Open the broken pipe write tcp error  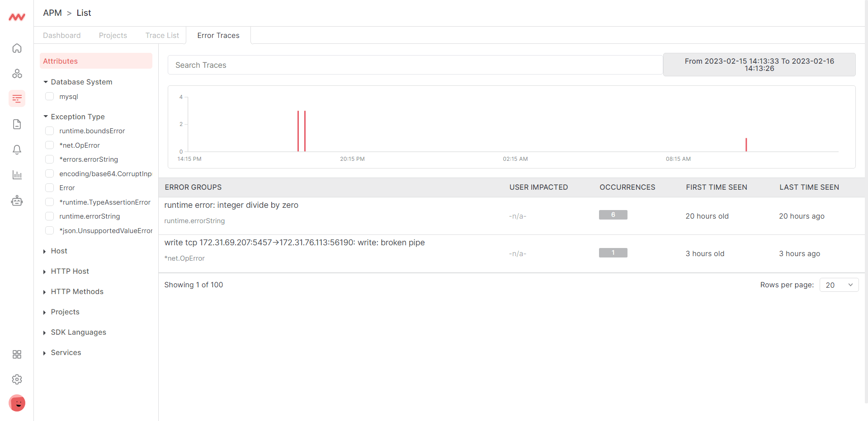pos(295,243)
